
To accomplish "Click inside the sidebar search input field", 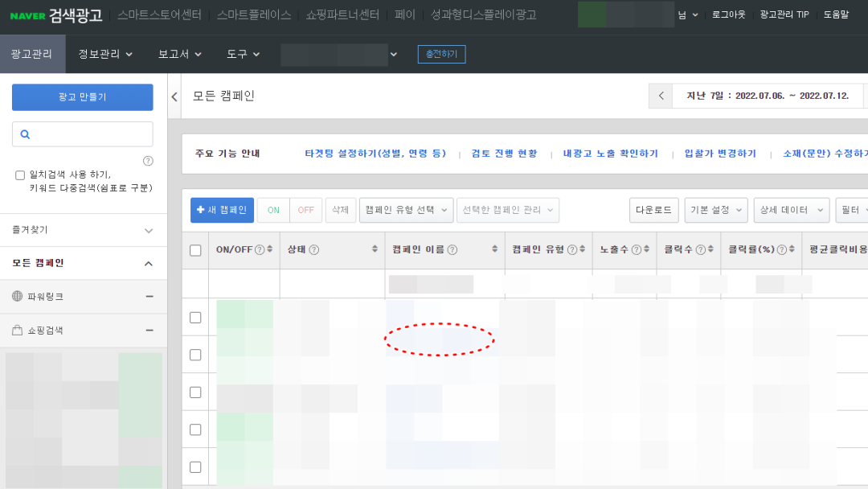I will [88, 134].
